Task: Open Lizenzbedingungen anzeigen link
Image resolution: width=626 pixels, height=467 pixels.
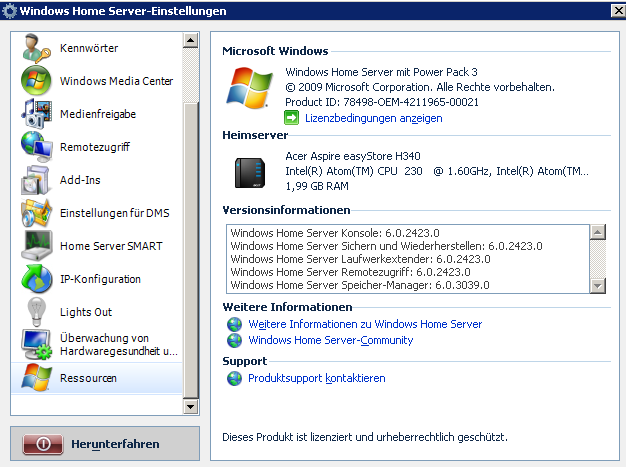Action: 373,118
